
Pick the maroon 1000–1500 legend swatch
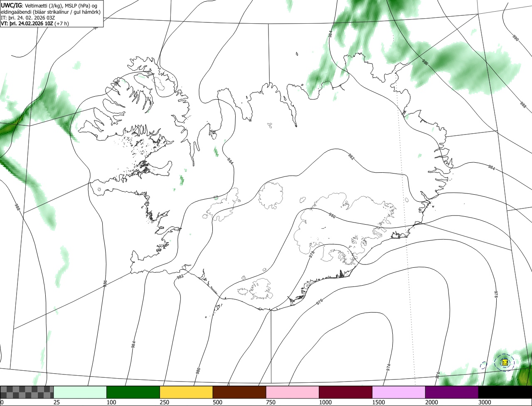click(x=346, y=392)
